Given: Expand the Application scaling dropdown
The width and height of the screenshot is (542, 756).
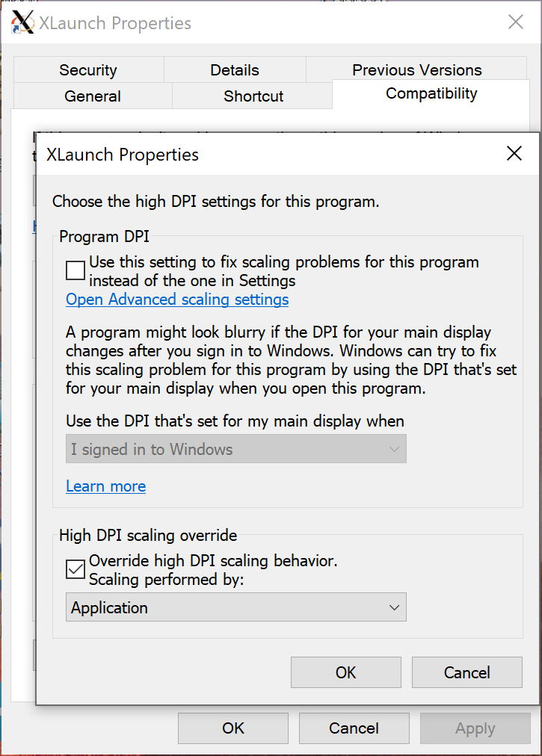Looking at the screenshot, I should point(236,607).
